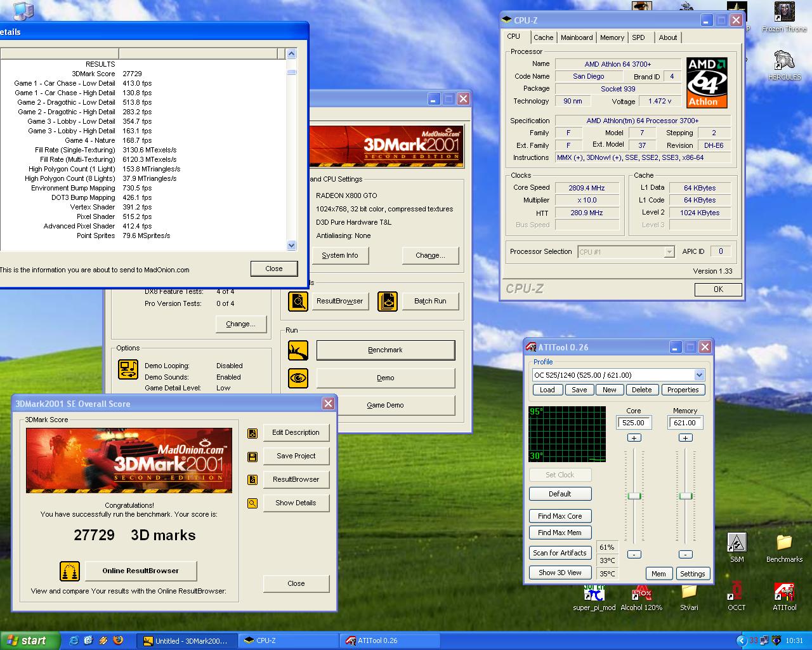This screenshot has height=650, width=812.
Task: Launch Internet Explorer from quick launch
Action: pos(74,640)
